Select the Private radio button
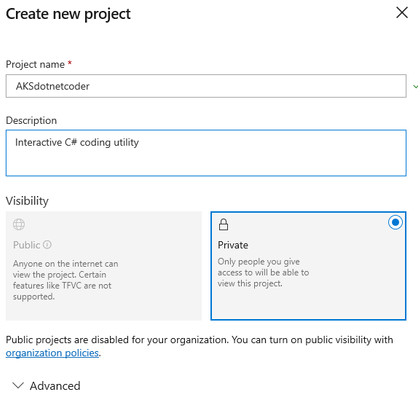This screenshot has height=400, width=418. 395,222
